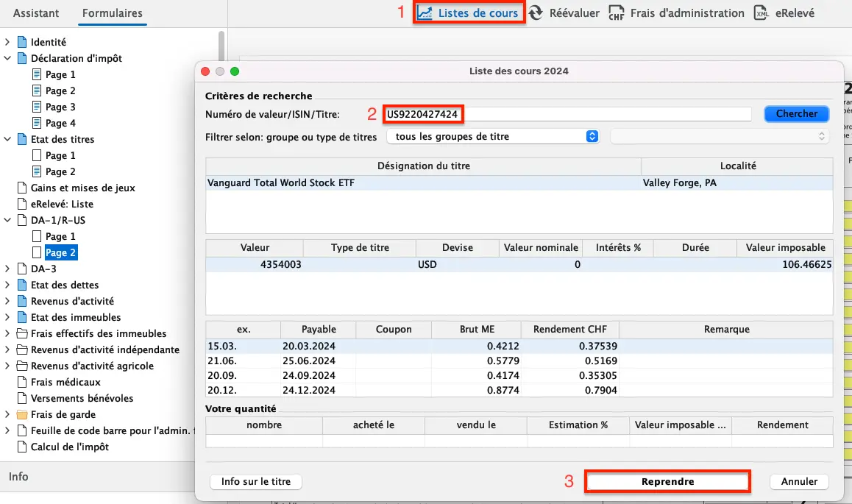Select the Vanguard Total World Stock ETF row
852x504 pixels.
[423, 183]
